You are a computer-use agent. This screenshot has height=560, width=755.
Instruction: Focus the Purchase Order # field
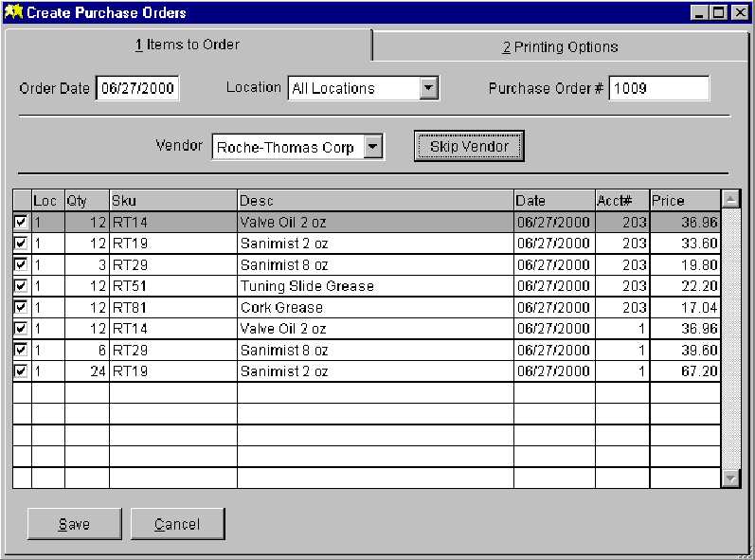[658, 88]
